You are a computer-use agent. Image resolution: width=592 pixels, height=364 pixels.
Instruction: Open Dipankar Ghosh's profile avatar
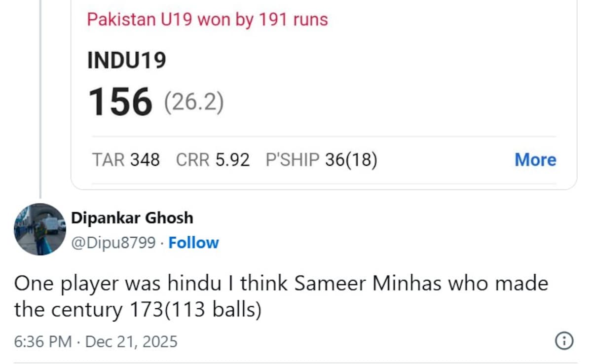point(39,229)
